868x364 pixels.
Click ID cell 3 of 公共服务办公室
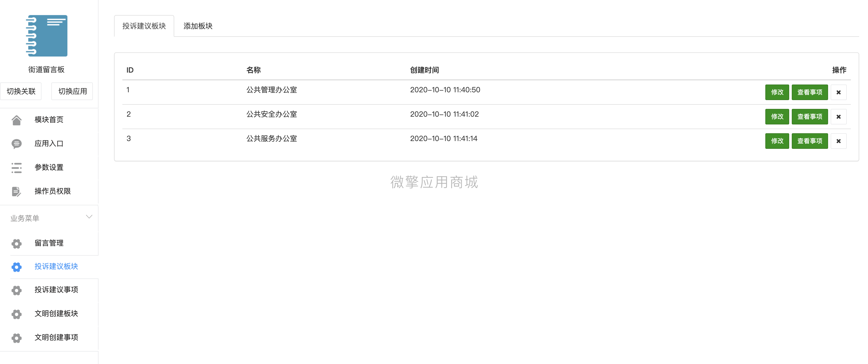coord(129,138)
